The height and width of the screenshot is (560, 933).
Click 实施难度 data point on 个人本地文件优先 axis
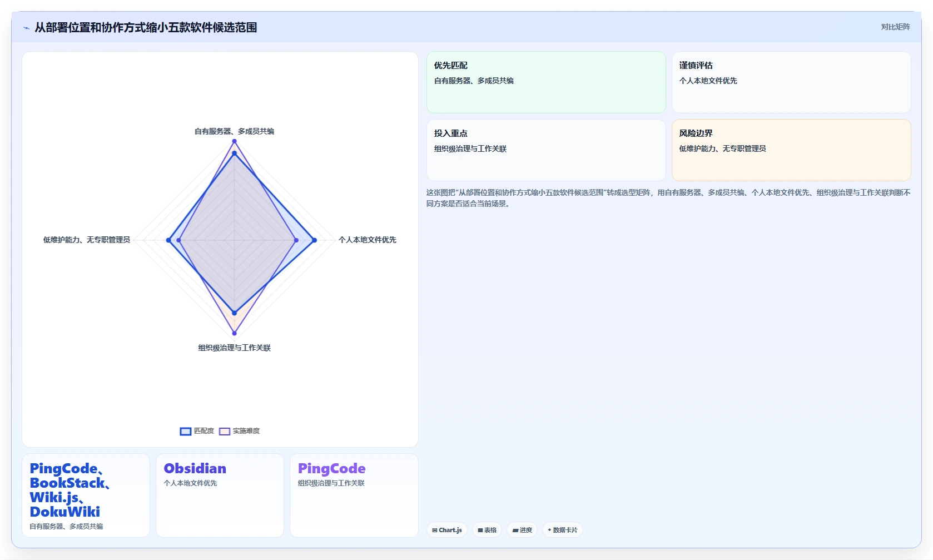click(x=296, y=240)
